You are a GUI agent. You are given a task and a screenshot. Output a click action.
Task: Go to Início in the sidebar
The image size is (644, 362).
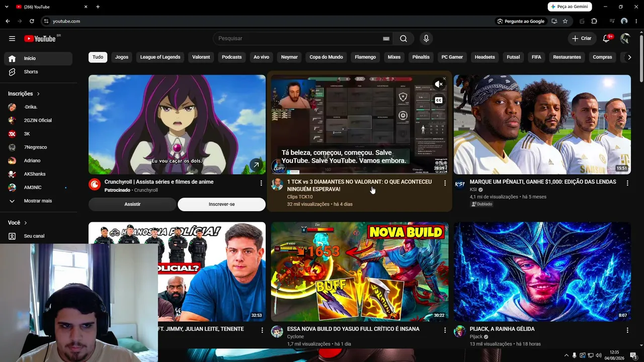point(38,58)
